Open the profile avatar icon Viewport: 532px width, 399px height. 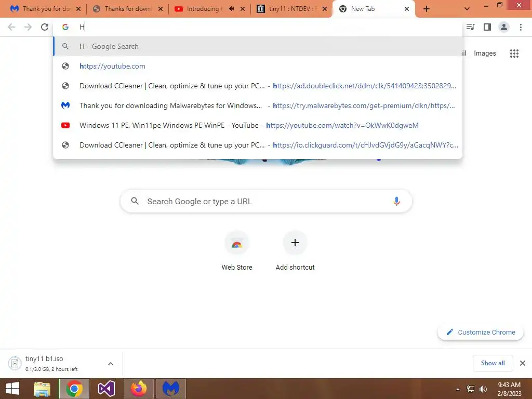pos(504,27)
